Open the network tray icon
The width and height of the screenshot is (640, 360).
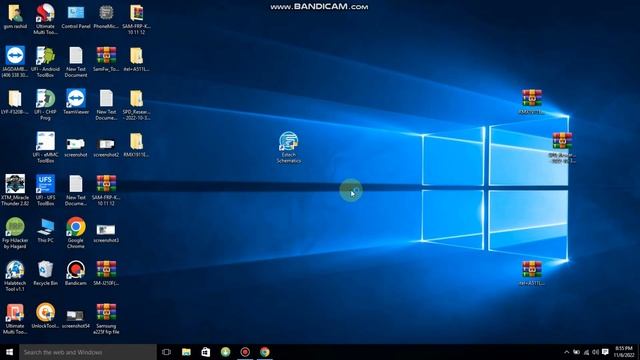point(586,352)
